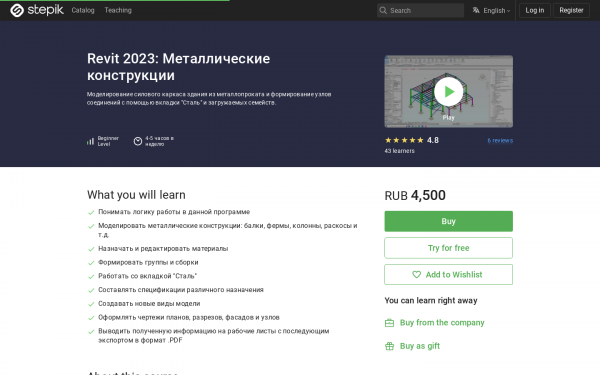The image size is (600, 375).
Task: Click checkmark beside 'Создавать новые виды модели'
Action: point(91,304)
